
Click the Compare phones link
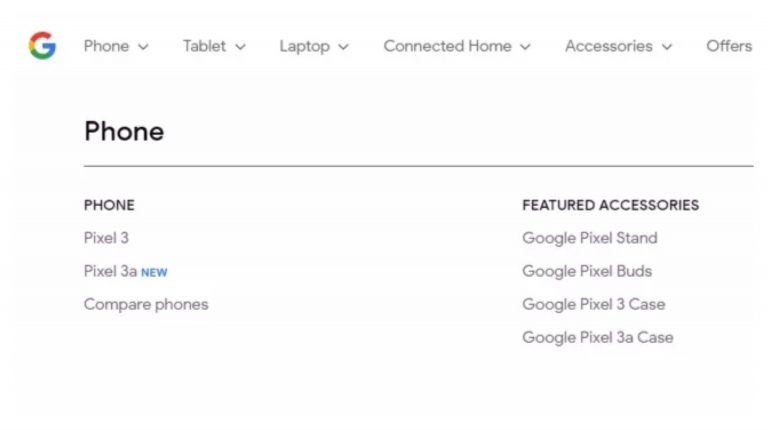(146, 304)
